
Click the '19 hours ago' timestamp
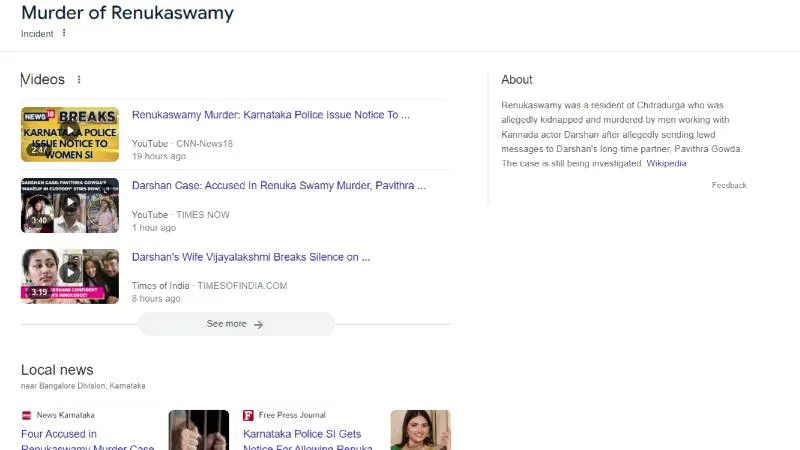pyautogui.click(x=159, y=156)
